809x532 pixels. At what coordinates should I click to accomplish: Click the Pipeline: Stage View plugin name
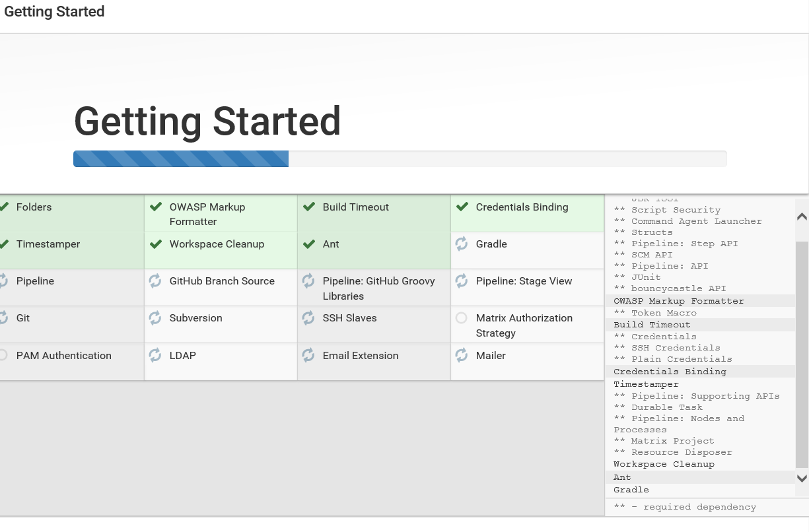point(524,281)
